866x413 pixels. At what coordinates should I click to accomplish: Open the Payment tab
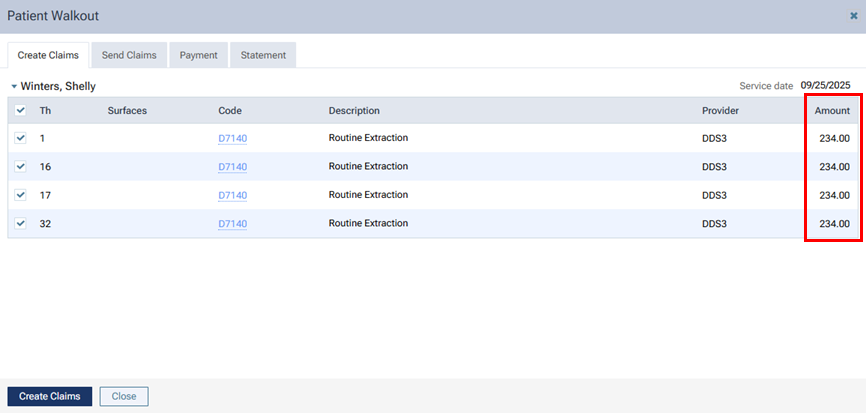coord(199,55)
